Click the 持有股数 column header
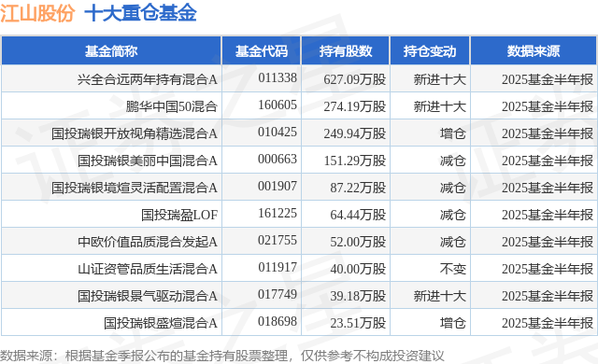 [x=346, y=51]
